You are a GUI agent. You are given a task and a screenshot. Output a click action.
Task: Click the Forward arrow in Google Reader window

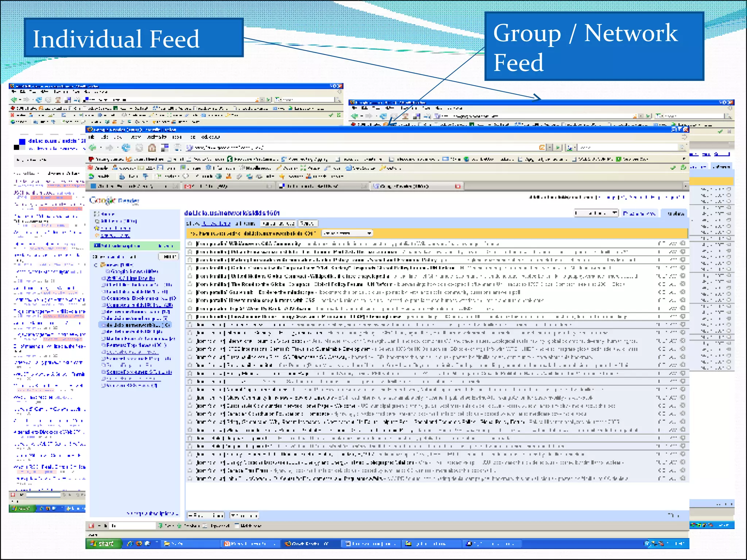109,148
